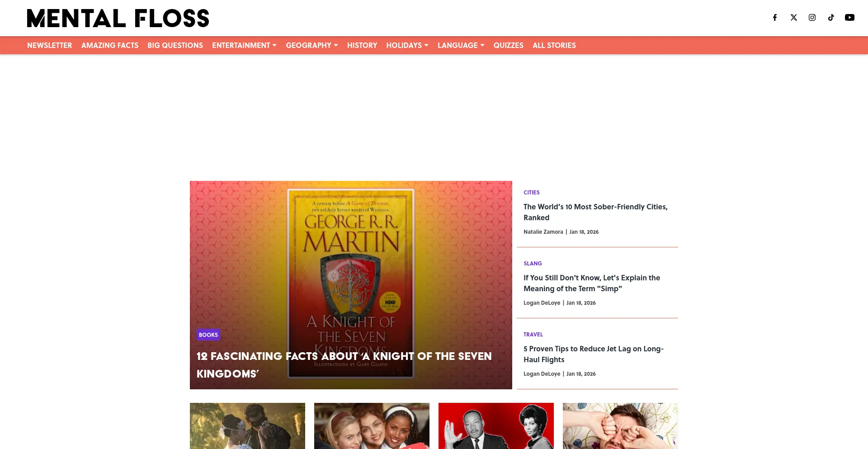Open the Quizzes section
The height and width of the screenshot is (449, 868).
tap(508, 45)
